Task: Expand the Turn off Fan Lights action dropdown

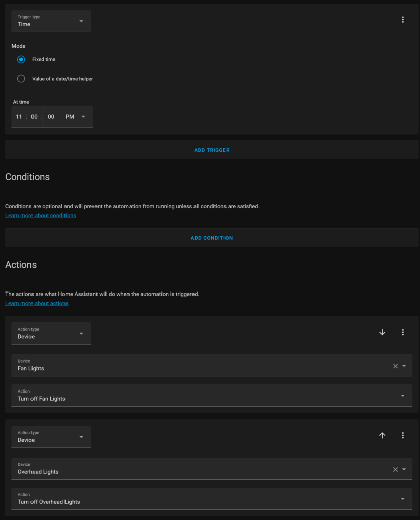Action: (x=212, y=396)
